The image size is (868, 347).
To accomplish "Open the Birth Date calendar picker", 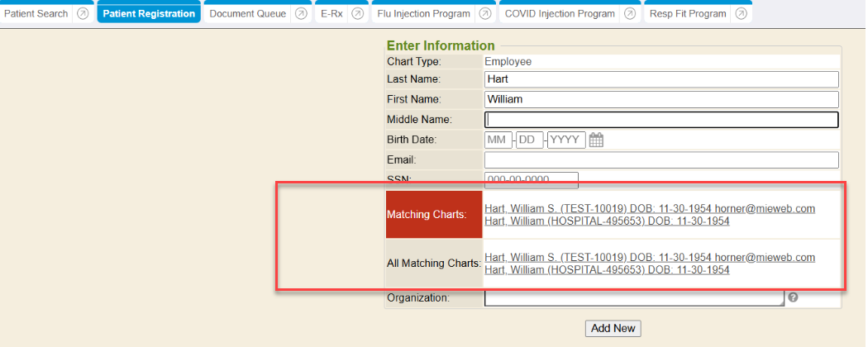I will 596,140.
